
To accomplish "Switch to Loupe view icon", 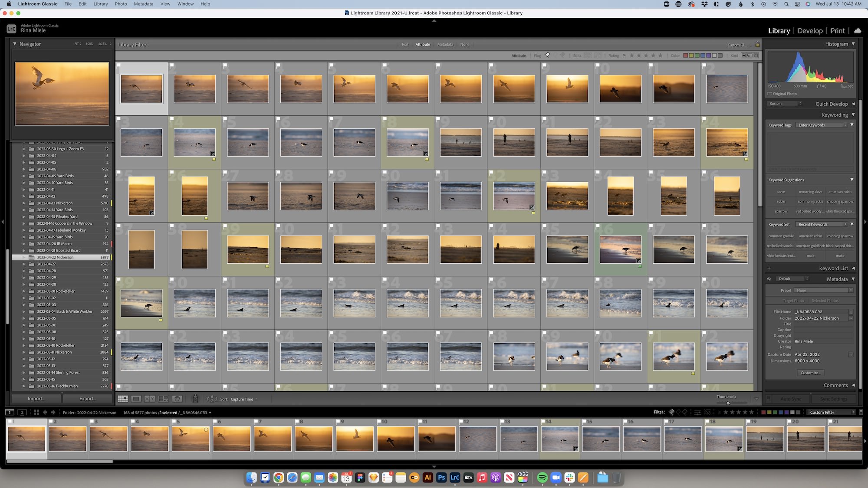I will 136,399.
